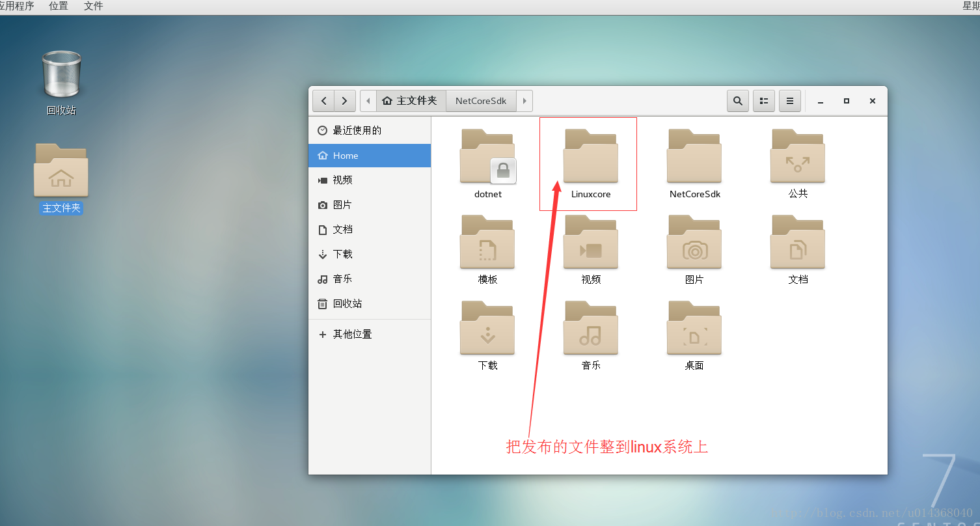Open the NetCoreSdk folder icon
Screen dimensions: 980x526
[x=694, y=158]
